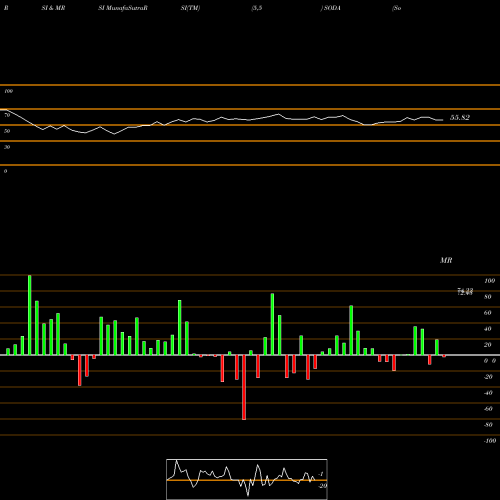Image resolution: width=500 pixels, height=500 pixels.
Task: Click the MR axis label '100'
Action: pos(489,281)
